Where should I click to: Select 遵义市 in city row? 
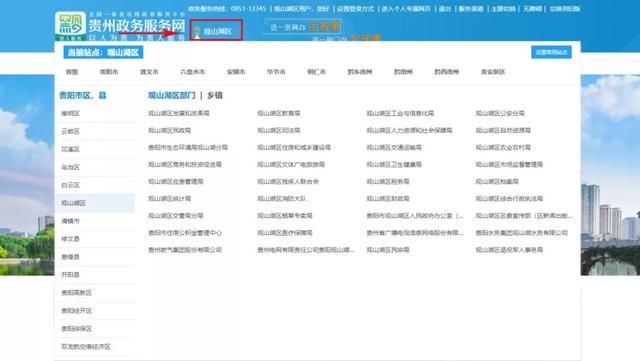(x=149, y=72)
